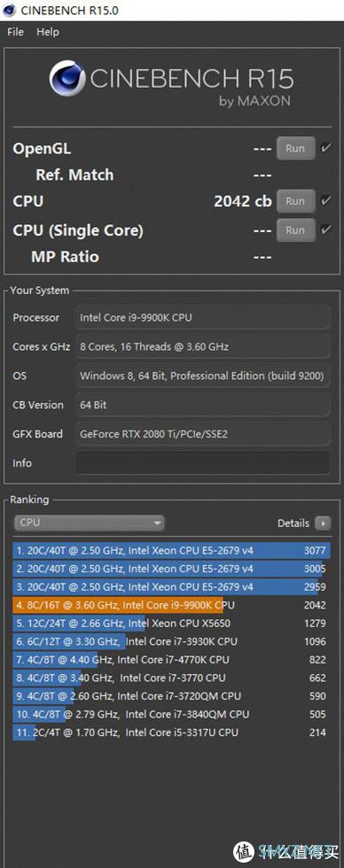Select the Core i7-3720QM ranking row
This screenshot has width=344, height=868.
(x=172, y=696)
